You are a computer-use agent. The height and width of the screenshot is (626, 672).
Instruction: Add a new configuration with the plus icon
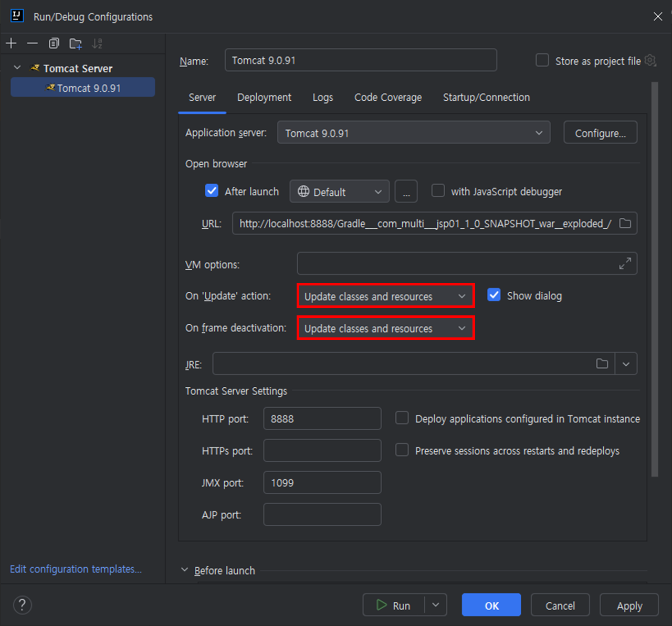(x=11, y=44)
